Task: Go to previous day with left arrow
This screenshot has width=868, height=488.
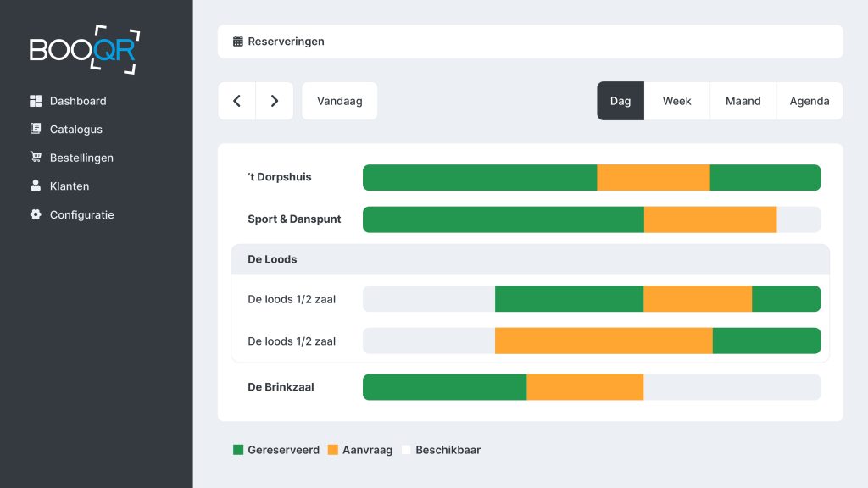Action: (x=236, y=101)
